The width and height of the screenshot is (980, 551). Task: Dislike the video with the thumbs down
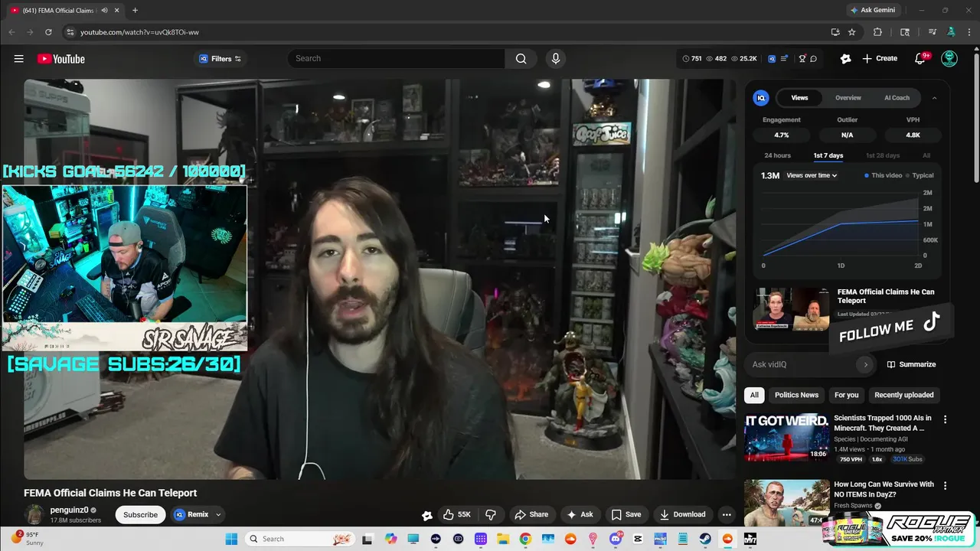click(491, 514)
